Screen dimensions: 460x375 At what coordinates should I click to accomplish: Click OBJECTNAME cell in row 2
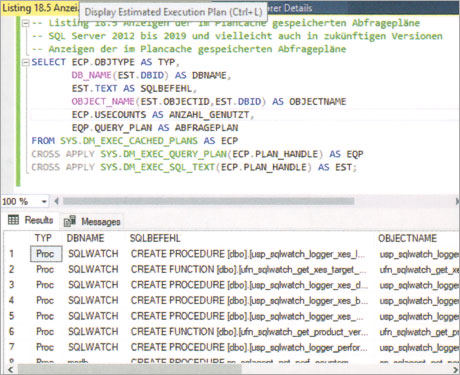point(418,269)
